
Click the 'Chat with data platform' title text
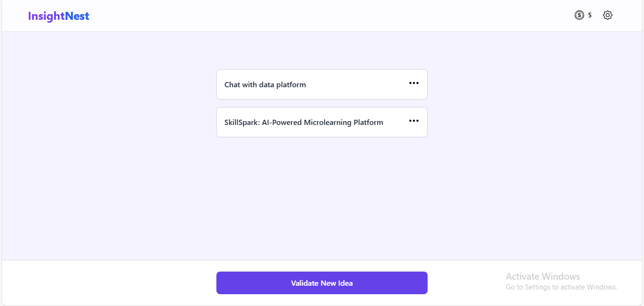[265, 85]
